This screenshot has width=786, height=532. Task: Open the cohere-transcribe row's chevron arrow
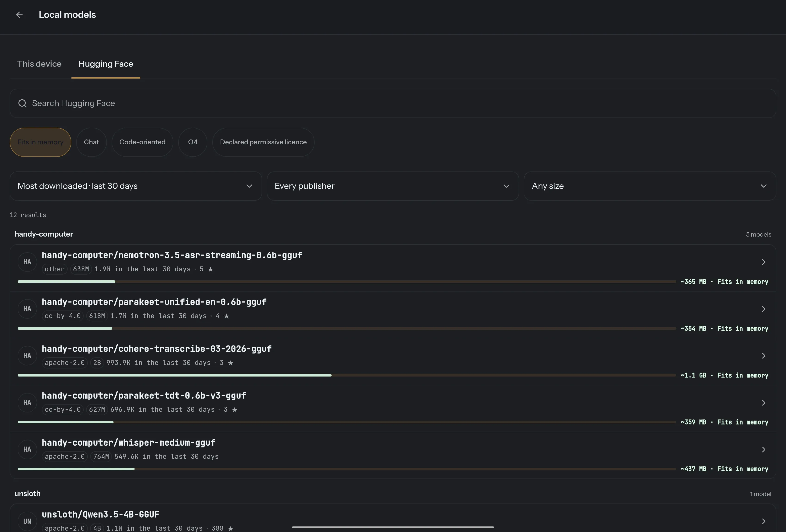pyautogui.click(x=763, y=356)
